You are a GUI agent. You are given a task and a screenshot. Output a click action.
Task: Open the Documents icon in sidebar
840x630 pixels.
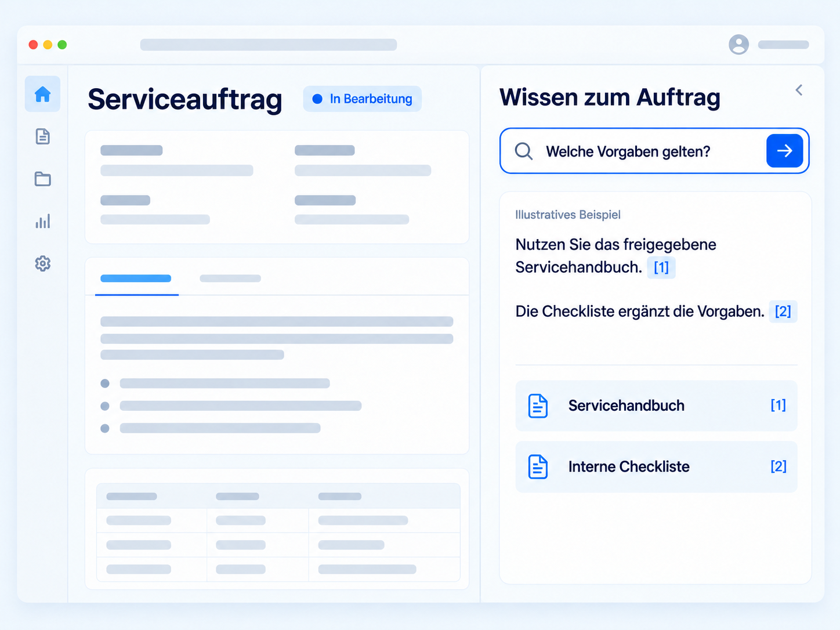42,136
